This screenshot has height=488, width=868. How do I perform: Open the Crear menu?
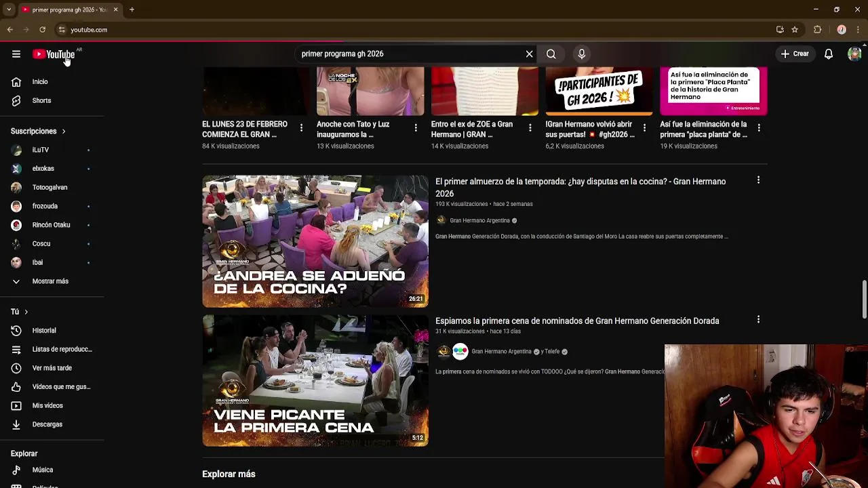tap(795, 54)
